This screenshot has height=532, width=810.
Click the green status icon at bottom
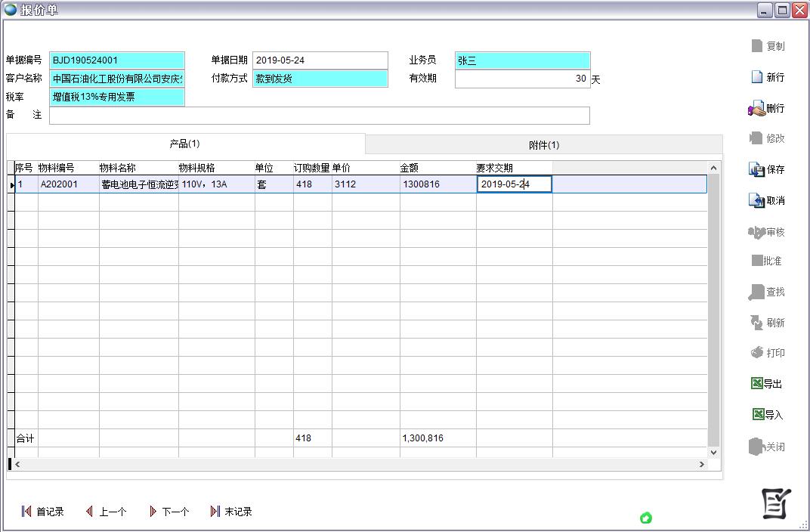[646, 518]
